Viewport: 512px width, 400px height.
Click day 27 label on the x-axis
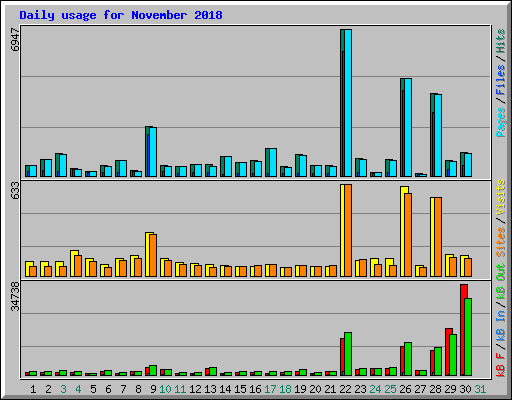tap(420, 389)
